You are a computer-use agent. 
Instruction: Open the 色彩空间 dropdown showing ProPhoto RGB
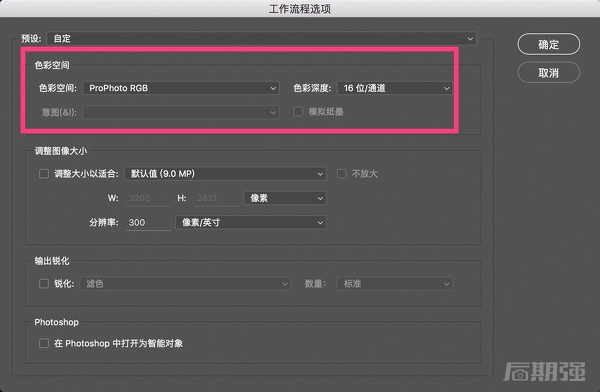point(181,88)
